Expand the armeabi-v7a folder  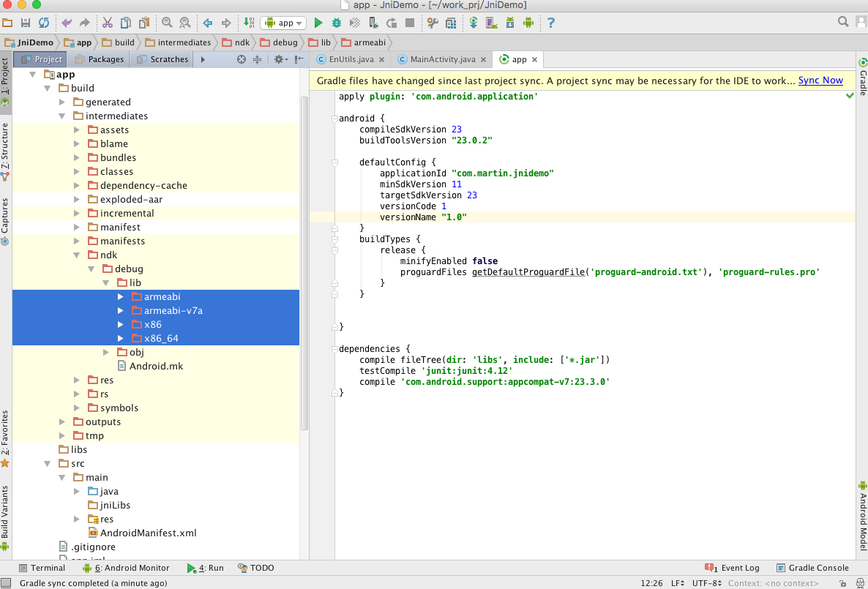point(121,310)
